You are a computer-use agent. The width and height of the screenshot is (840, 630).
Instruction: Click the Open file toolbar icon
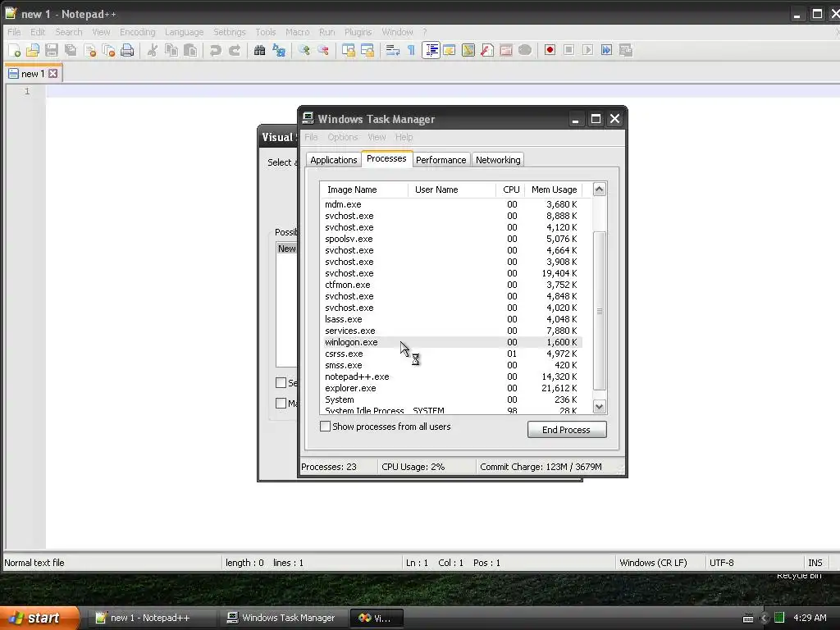click(x=33, y=50)
